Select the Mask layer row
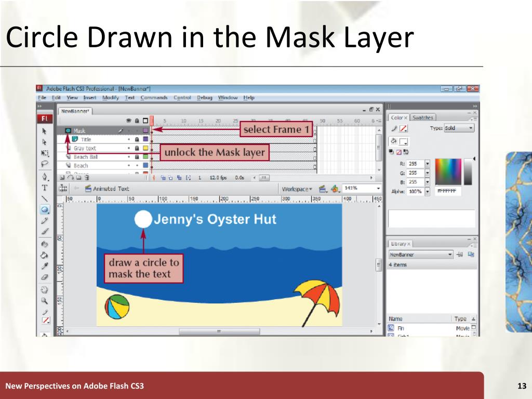The width and height of the screenshot is (532, 399). coord(104,130)
